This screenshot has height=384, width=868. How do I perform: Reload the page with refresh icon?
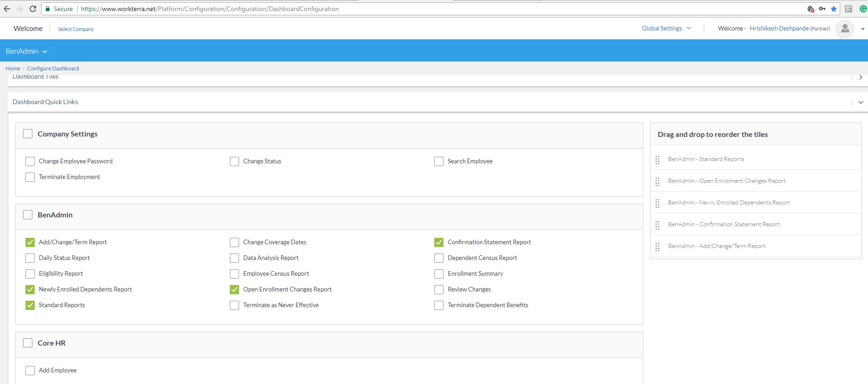pyautogui.click(x=33, y=9)
